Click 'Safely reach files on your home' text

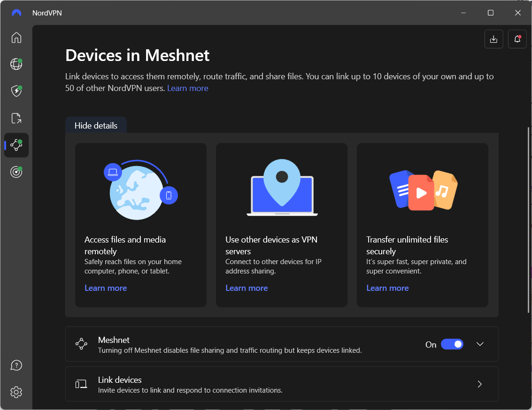[x=133, y=266]
